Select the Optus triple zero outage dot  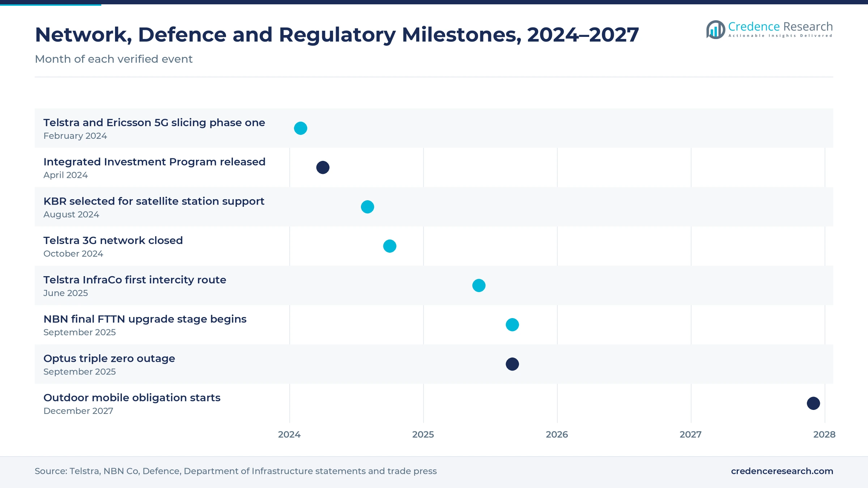point(512,364)
